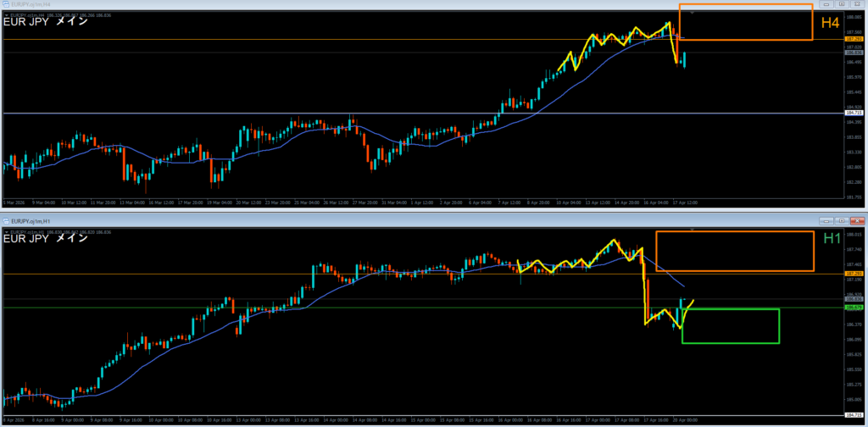Image resolution: width=868 pixels, height=427 pixels.
Task: Click the green H1 timeframe label
Action: (832, 238)
